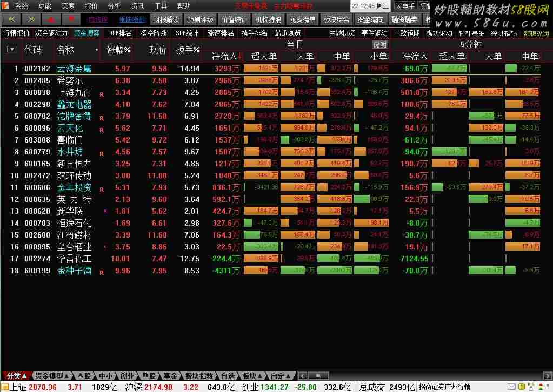This screenshot has height=392, width=553.
Task: Sort by the 涨幅% column header
Action: pos(118,50)
